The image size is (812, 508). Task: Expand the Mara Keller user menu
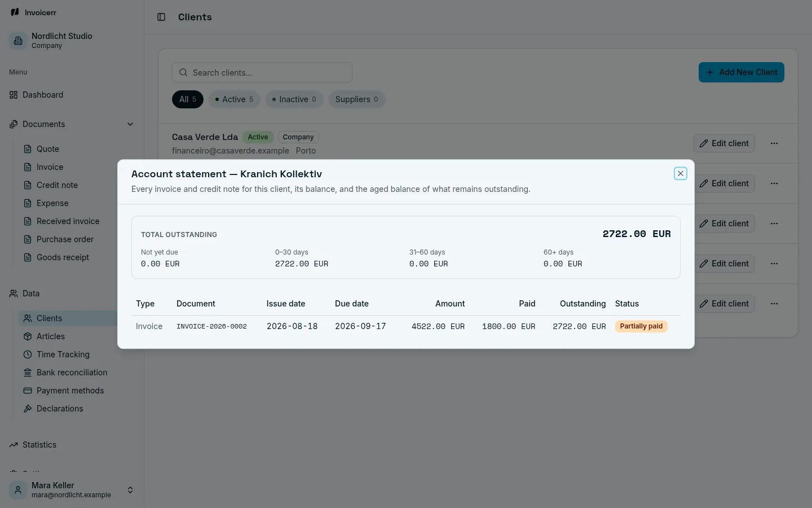[72, 490]
